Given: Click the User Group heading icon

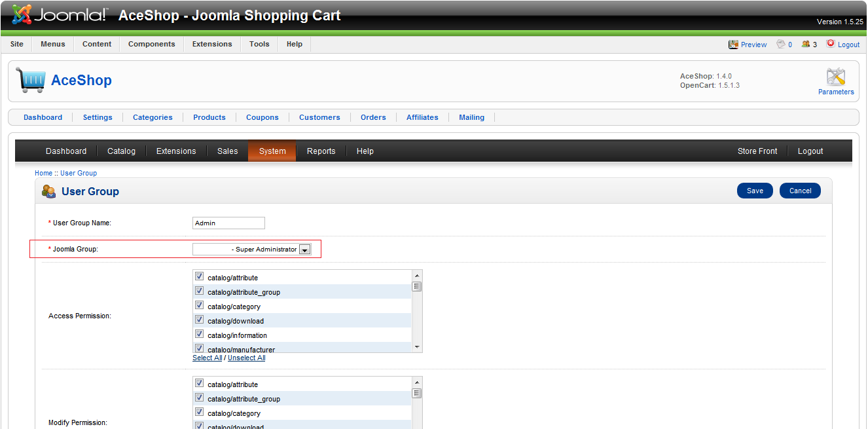Looking at the screenshot, I should [48, 191].
